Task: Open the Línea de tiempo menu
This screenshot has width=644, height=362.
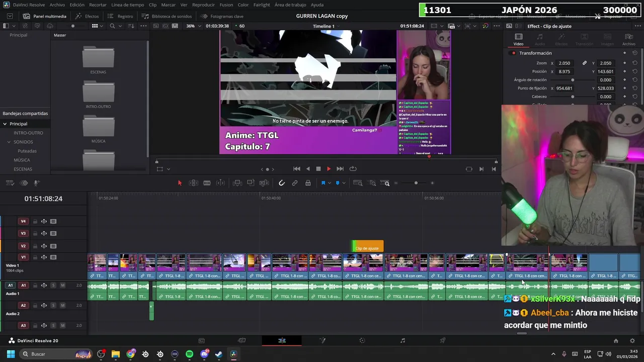Action: click(128, 5)
